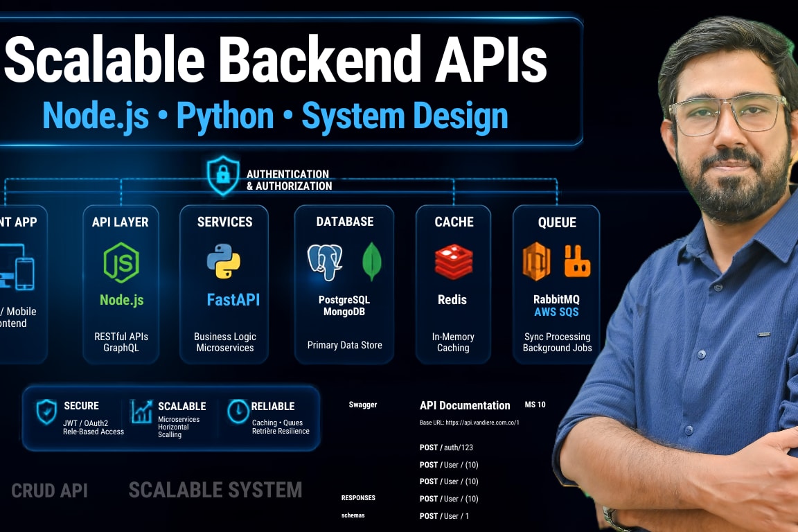Viewport: 798px width, 532px height.
Task: Click the "SECURE" feature title
Action: point(82,406)
